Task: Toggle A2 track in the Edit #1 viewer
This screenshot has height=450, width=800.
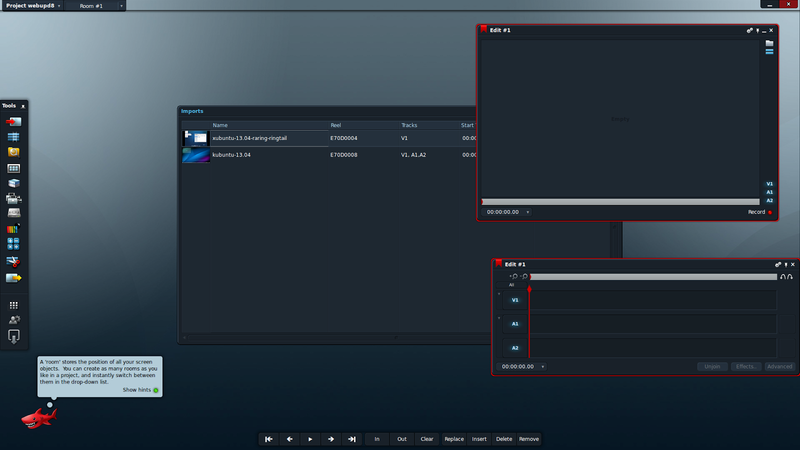Action: pyautogui.click(x=769, y=201)
